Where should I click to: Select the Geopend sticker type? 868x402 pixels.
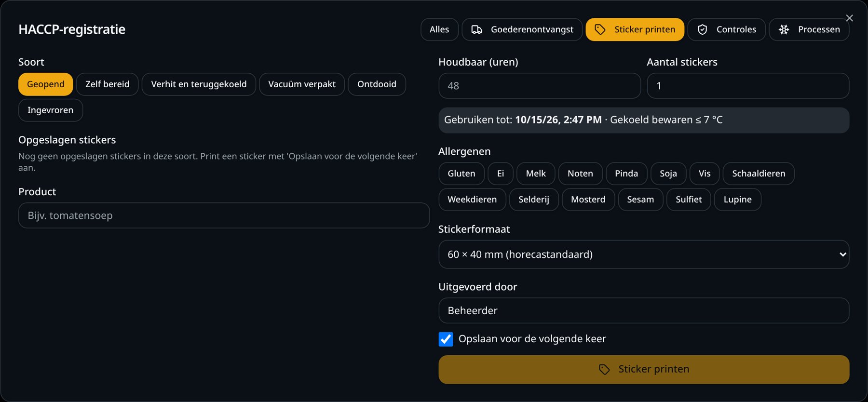tap(45, 84)
